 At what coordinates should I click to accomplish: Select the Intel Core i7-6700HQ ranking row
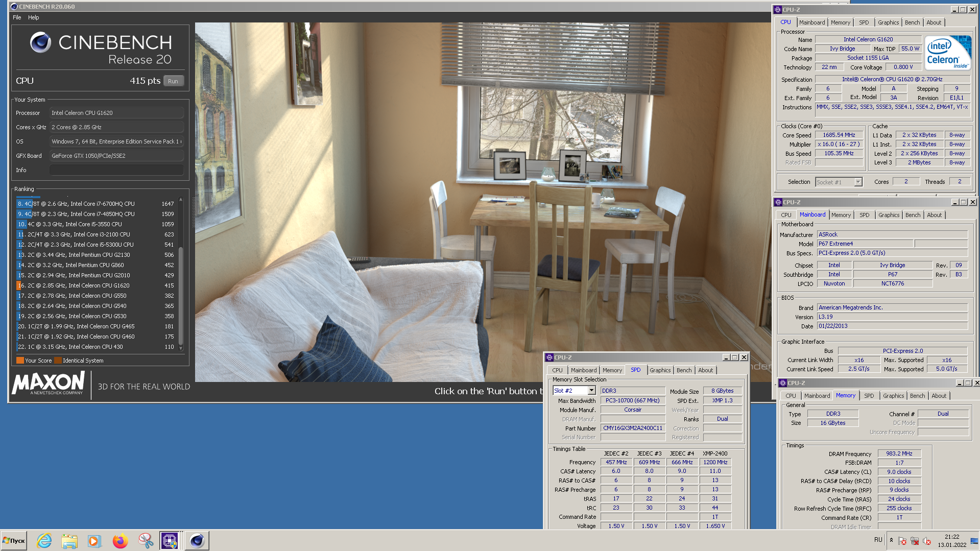tap(95, 204)
